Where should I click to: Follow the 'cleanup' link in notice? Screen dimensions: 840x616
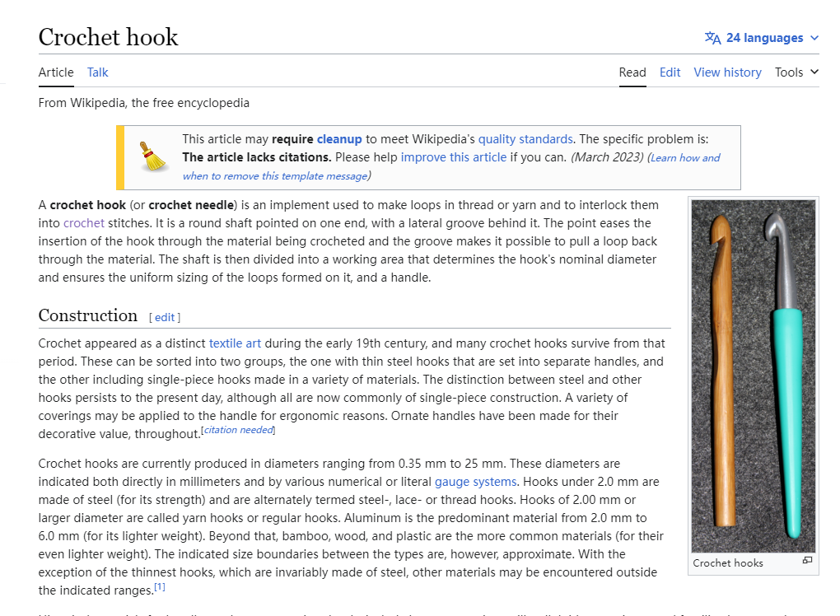339,139
